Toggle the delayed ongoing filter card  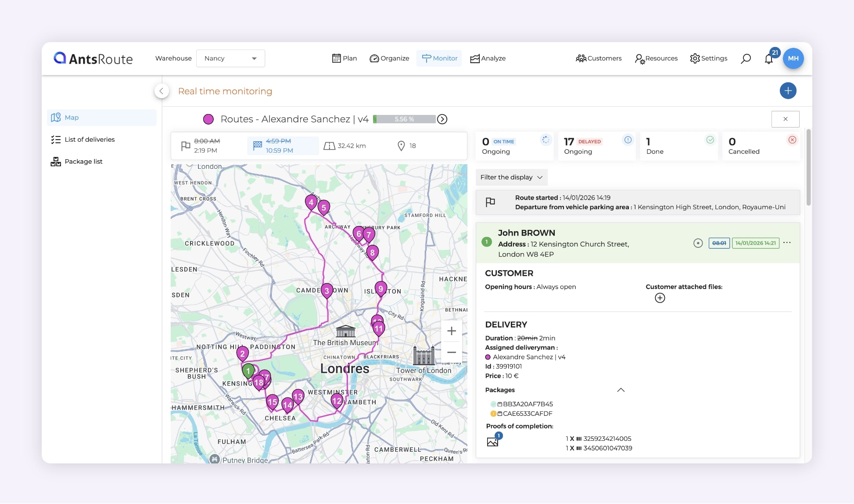click(x=596, y=146)
